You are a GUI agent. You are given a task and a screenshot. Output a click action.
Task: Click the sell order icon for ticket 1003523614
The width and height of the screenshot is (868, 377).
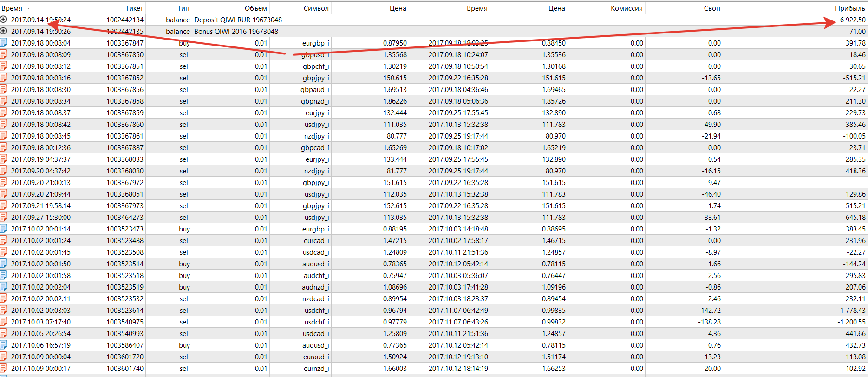pos(3,310)
